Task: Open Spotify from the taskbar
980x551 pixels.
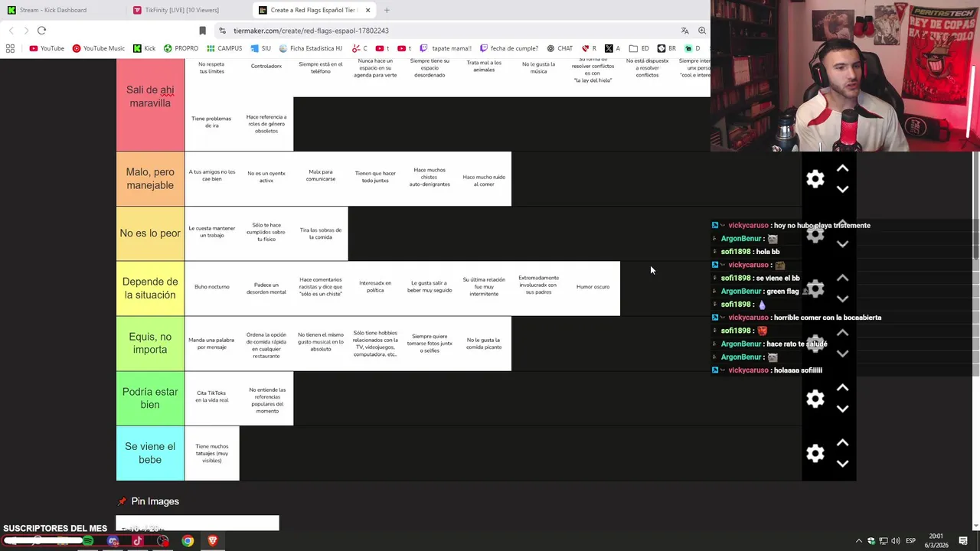Action: pos(88,541)
